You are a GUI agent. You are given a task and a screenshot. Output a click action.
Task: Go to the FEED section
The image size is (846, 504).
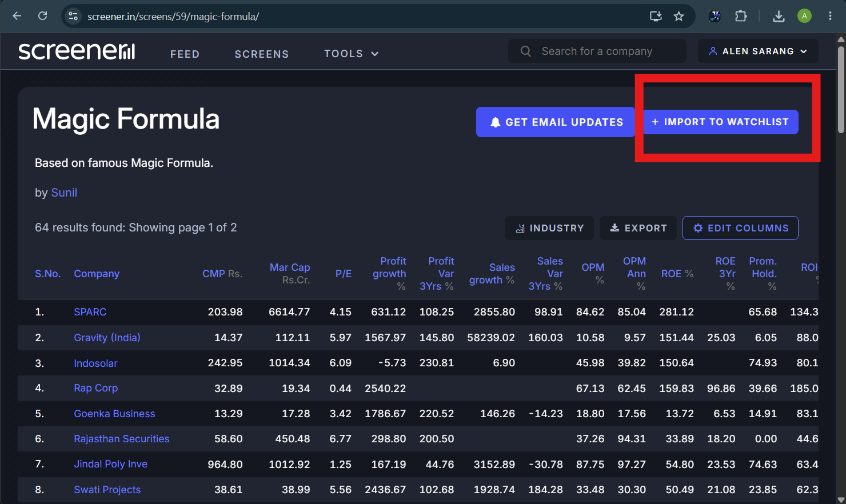click(x=185, y=54)
